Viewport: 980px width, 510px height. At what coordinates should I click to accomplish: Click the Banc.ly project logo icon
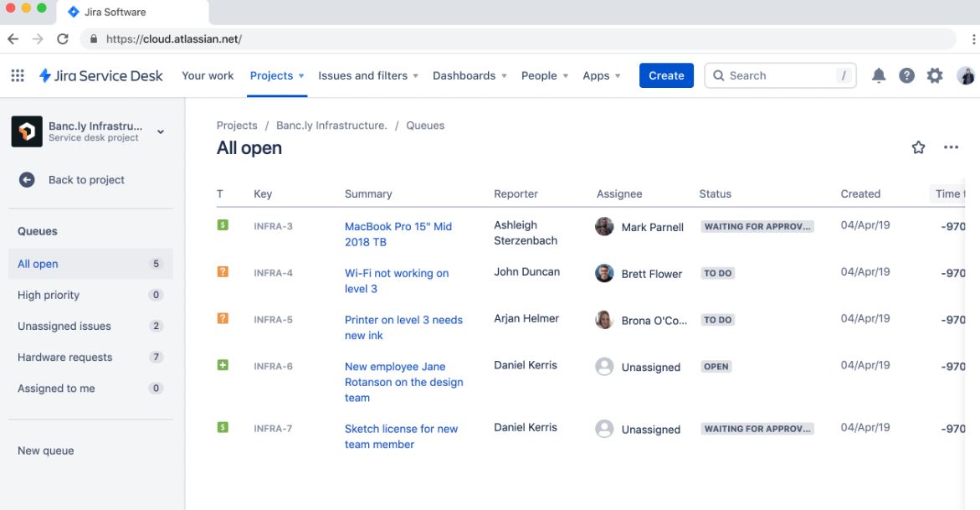pyautogui.click(x=27, y=131)
